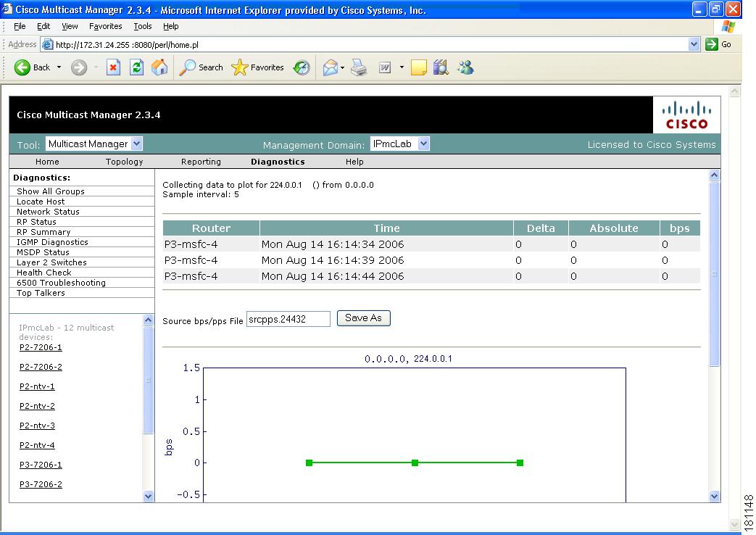The image size is (756, 535).
Task: Open the Favorites star button
Action: 257,67
